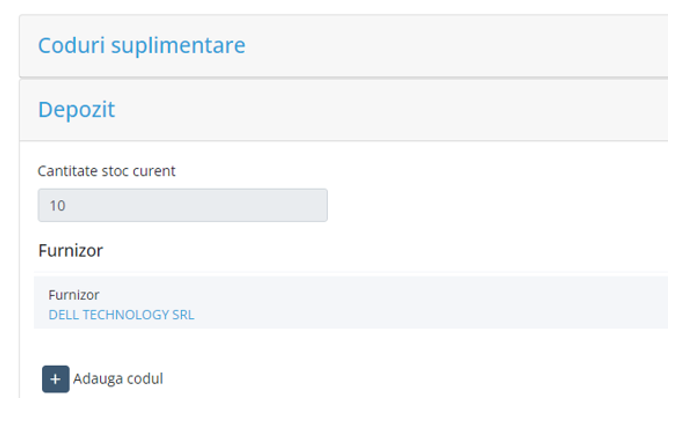Click empty area of Coduri suplimentare header bar
The height and width of the screenshot is (421, 685).
[450, 46]
